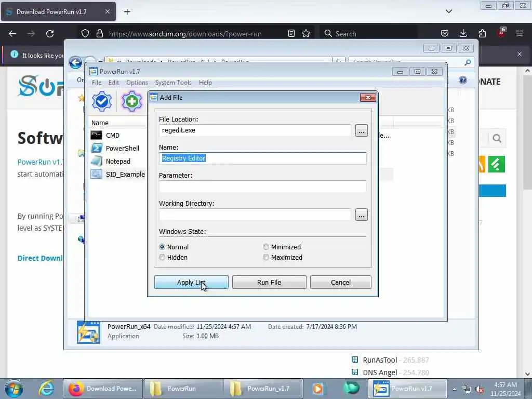Click Firefox back navigation arrow

pyautogui.click(x=12, y=34)
